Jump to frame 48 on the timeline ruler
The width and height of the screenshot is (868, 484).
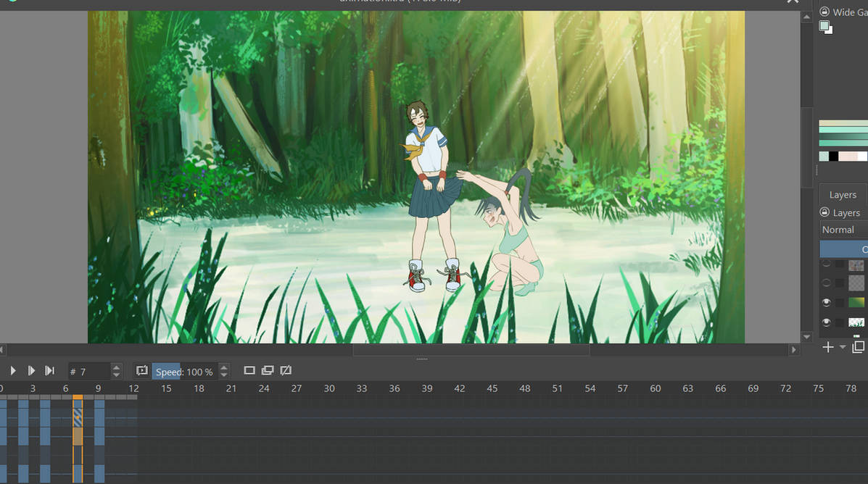coord(525,388)
